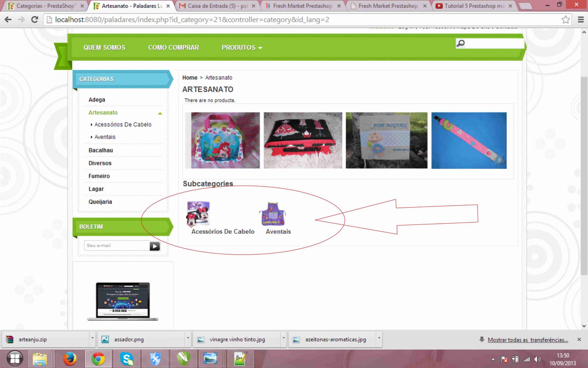Click Mostrar todas as transferências link
The width and height of the screenshot is (588, 368).
[x=527, y=340]
